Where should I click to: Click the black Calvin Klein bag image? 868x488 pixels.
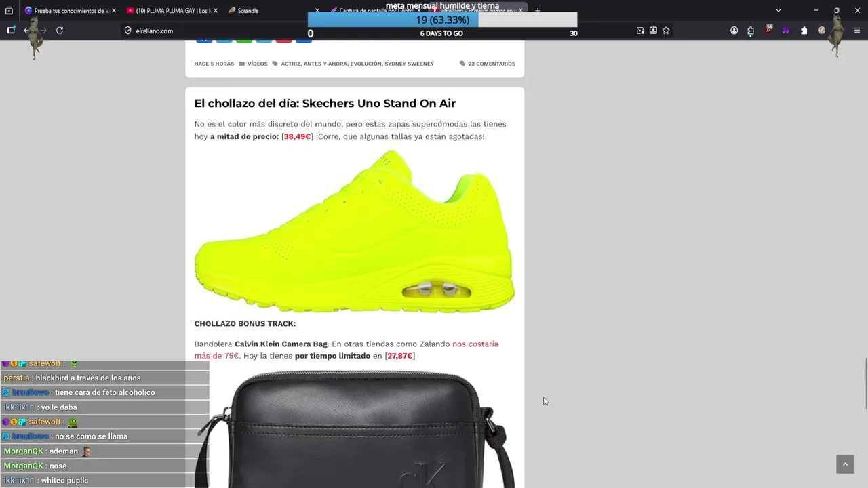(355, 430)
